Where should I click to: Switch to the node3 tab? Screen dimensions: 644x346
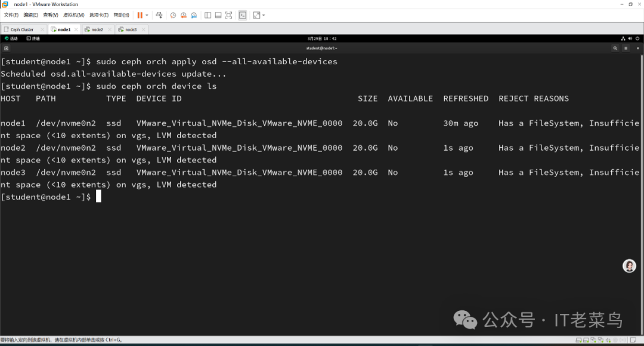tap(131, 30)
